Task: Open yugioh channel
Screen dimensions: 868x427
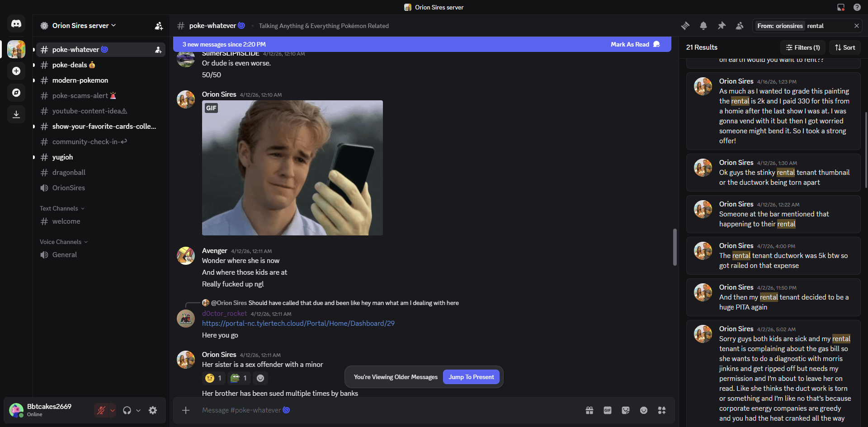Action: tap(101, 157)
